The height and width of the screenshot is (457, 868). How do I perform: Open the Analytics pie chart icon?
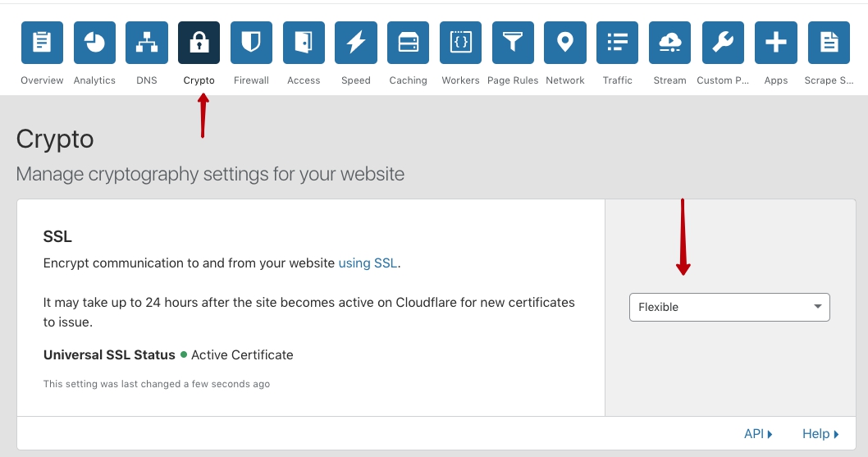(94, 43)
